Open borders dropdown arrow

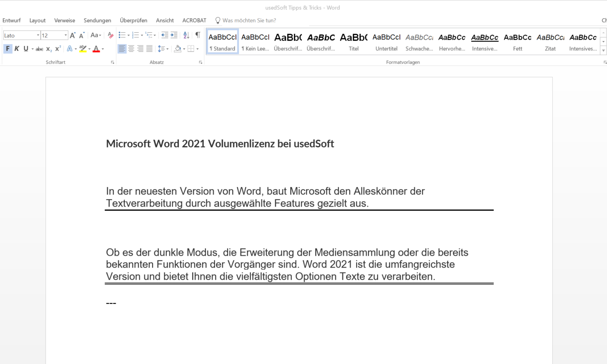click(198, 49)
